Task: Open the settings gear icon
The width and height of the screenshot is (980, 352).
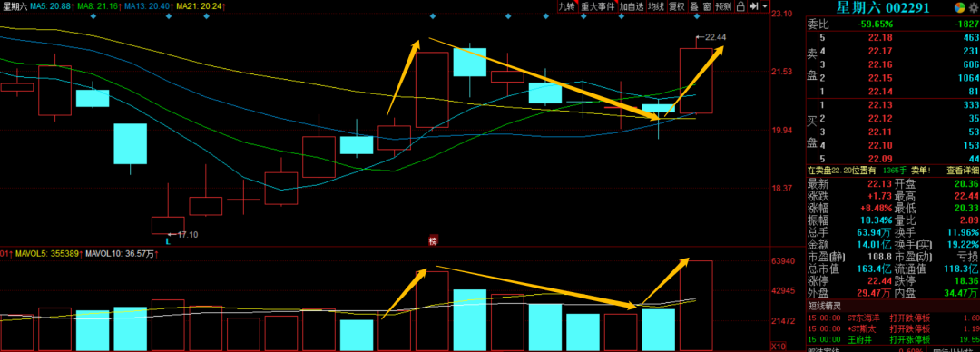Action: 973,7
